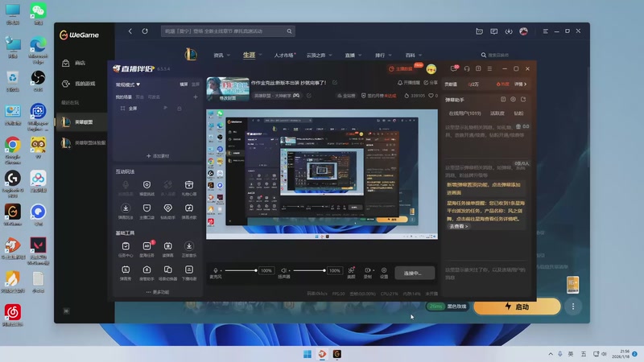Open the three-dot menu beside 启动
The image size is (644, 362).
(573, 306)
